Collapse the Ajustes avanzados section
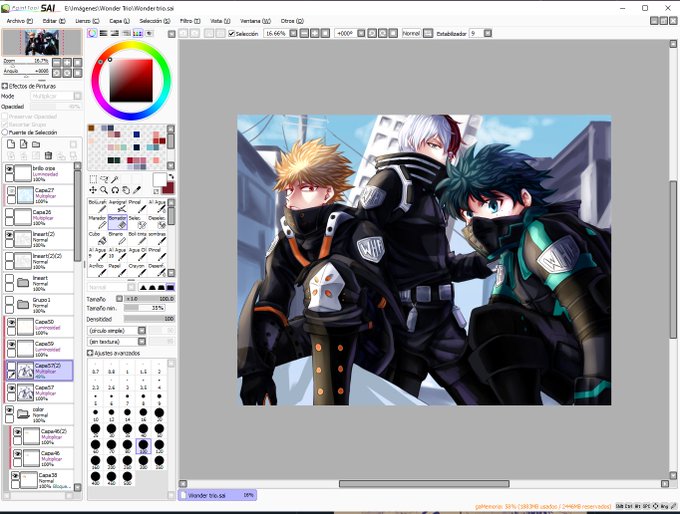Screen dimensions: 680x514 [90, 353]
